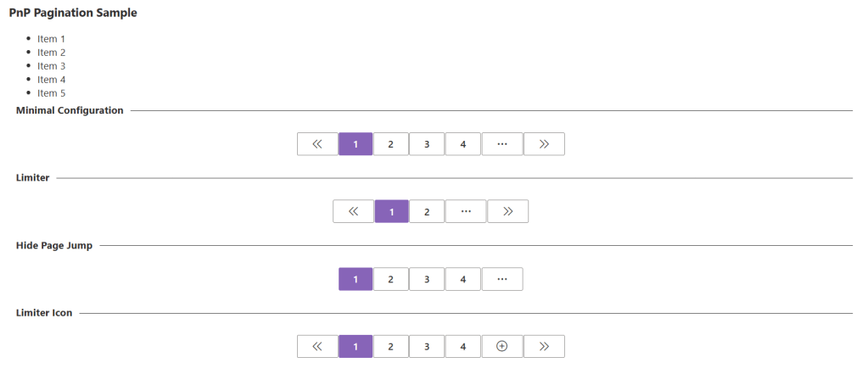Screen dimensions: 868x374
Task: Go to page 3 in Minimal Configuration
Action: (x=427, y=144)
